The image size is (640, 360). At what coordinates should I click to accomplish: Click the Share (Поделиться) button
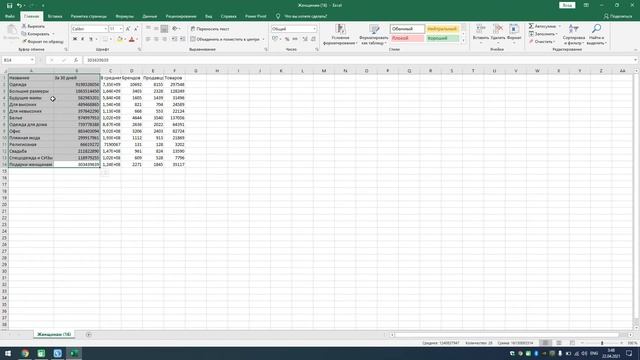coord(618,16)
